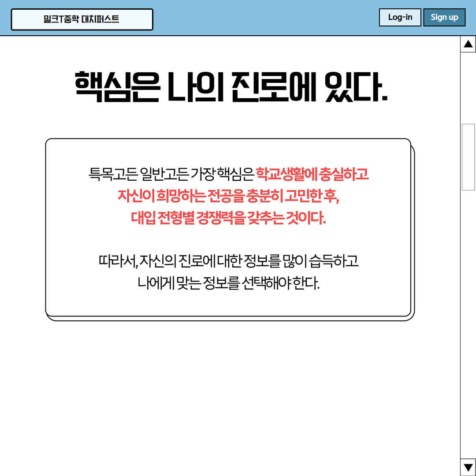Click the vertical scrollbar thumb
The width and height of the screenshot is (476, 476).
(x=468, y=157)
